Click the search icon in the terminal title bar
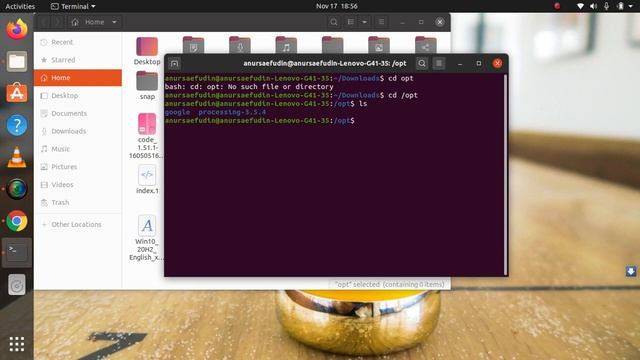The height and width of the screenshot is (360, 640). [422, 63]
